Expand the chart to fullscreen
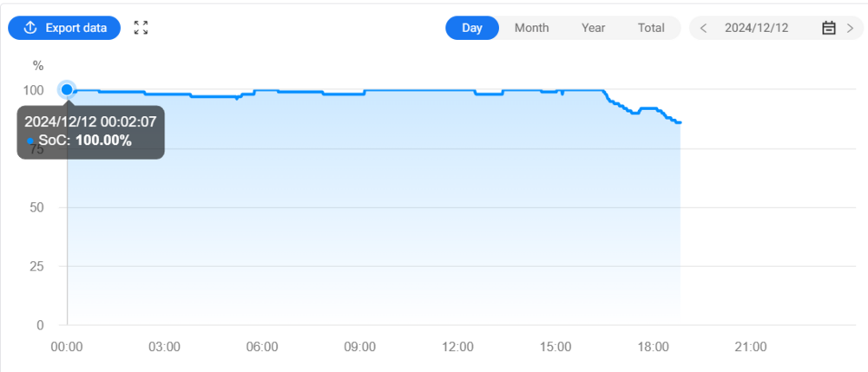This screenshot has height=372, width=868. tap(141, 28)
